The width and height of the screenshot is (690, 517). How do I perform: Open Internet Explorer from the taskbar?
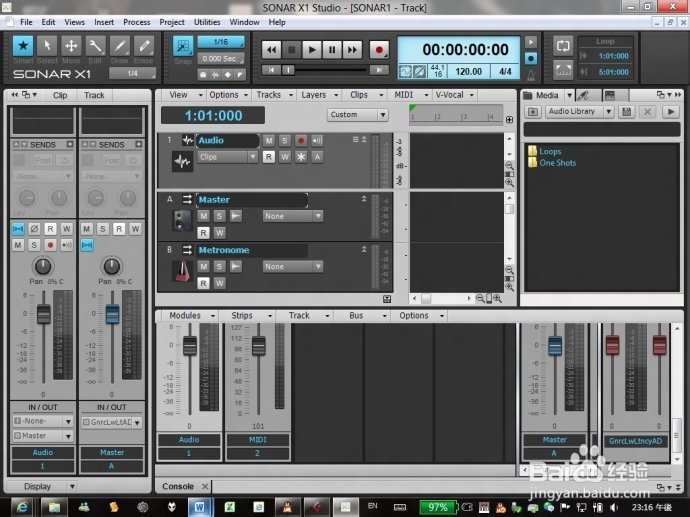pyautogui.click(x=22, y=507)
